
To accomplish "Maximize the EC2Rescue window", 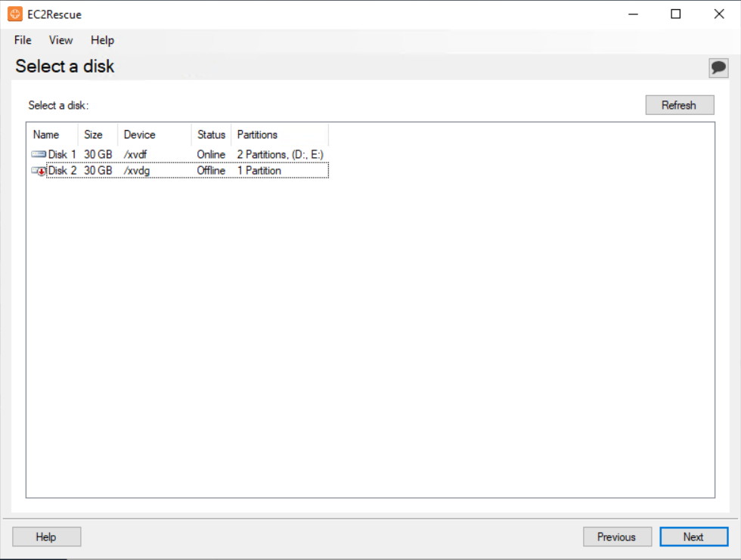I will pyautogui.click(x=676, y=14).
